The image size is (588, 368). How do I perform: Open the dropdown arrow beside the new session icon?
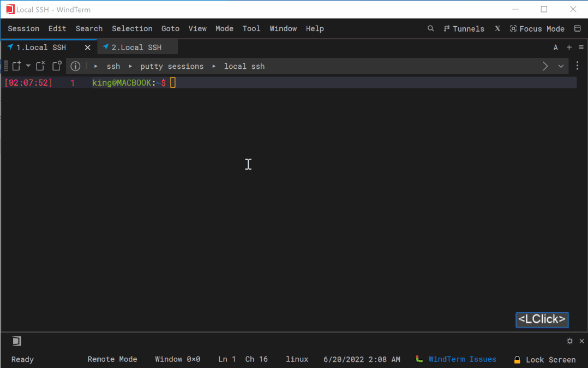pos(28,66)
